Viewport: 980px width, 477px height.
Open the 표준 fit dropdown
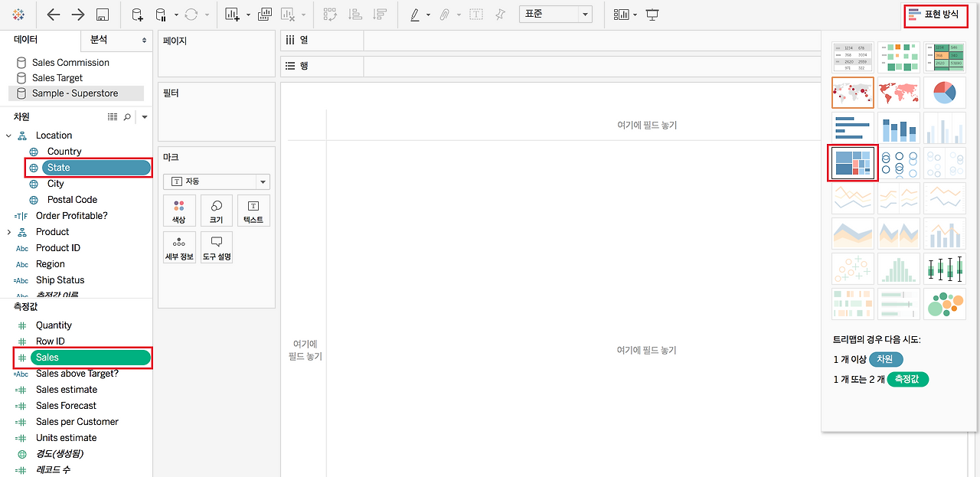pos(555,15)
